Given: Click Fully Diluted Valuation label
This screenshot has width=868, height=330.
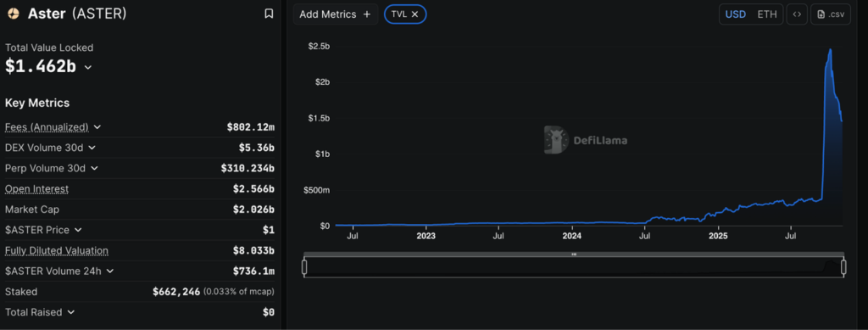Looking at the screenshot, I should pos(57,250).
